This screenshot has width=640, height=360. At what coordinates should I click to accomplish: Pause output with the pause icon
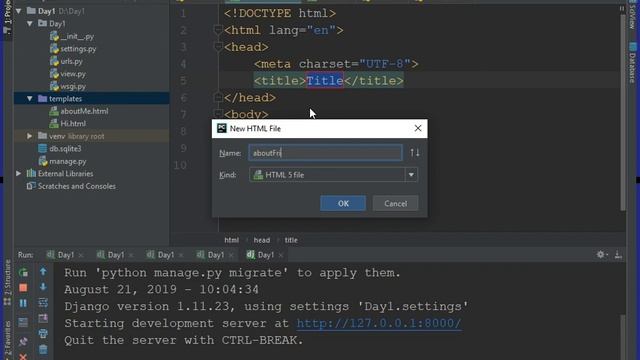[23, 303]
